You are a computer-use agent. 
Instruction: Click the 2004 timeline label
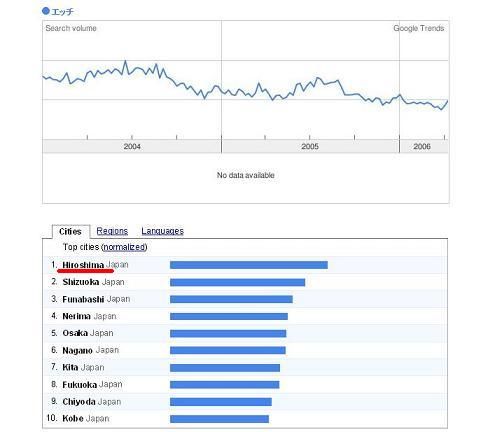coord(132,146)
